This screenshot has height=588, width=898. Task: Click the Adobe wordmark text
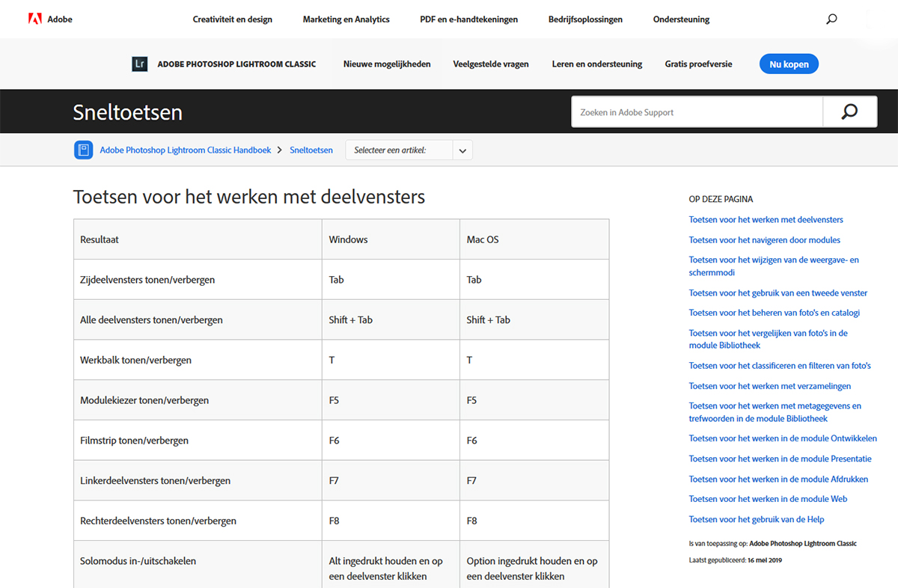pos(60,19)
